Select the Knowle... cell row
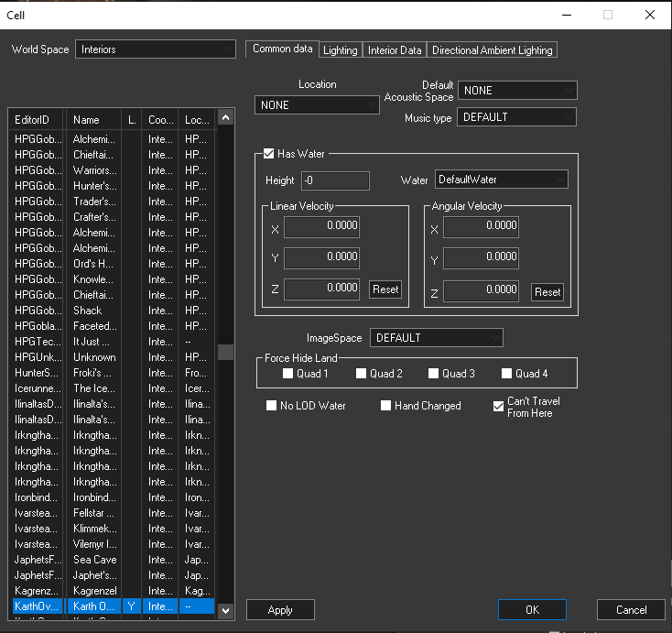672x633 pixels. pyautogui.click(x=114, y=279)
